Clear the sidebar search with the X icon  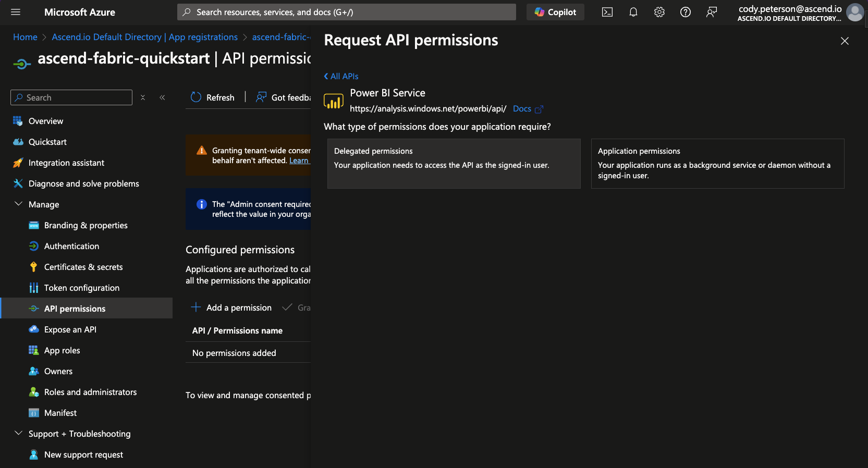click(143, 97)
